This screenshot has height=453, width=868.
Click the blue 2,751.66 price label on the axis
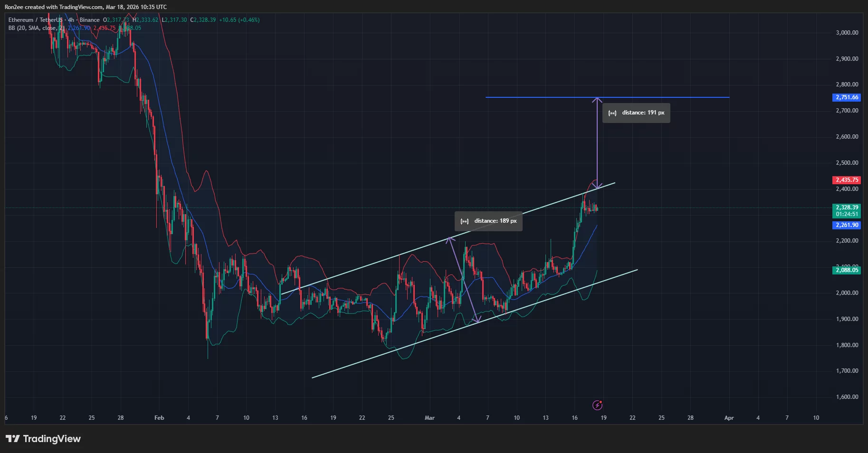click(847, 97)
